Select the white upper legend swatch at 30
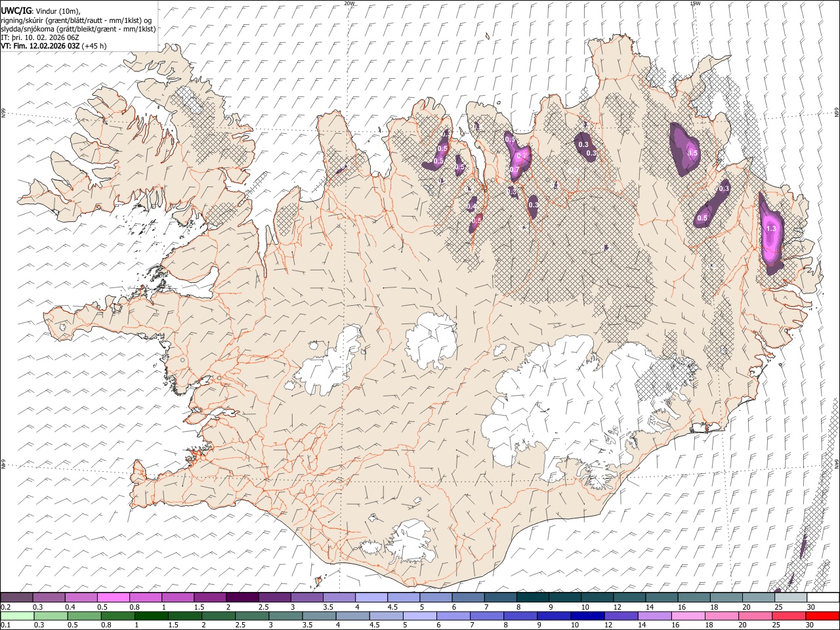This screenshot has width=840, height=630. pos(823,598)
